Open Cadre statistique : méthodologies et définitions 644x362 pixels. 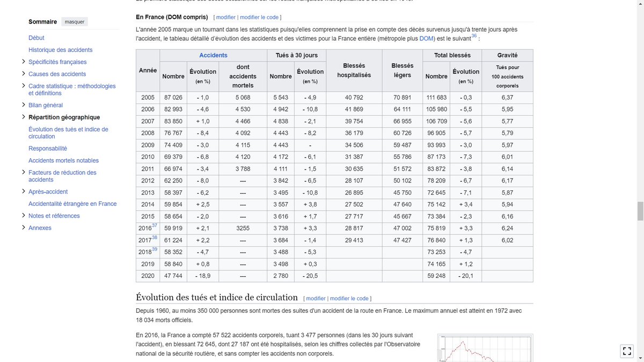click(72, 90)
